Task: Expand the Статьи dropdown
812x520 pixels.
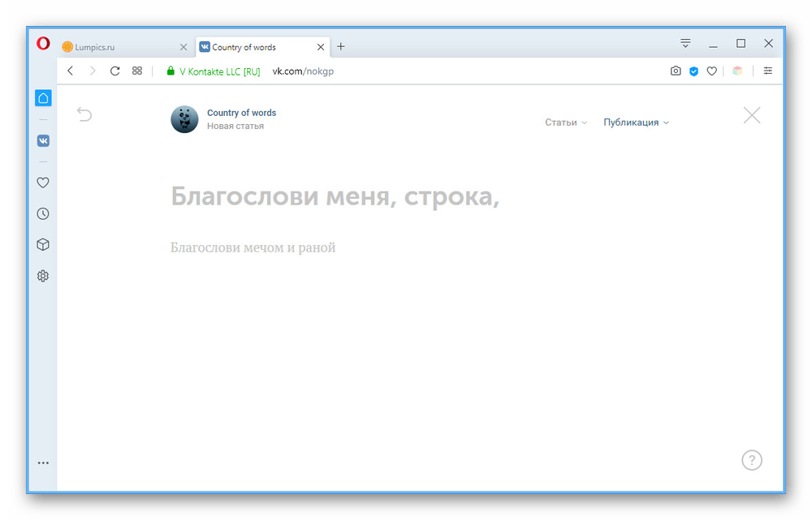Action: click(x=566, y=122)
